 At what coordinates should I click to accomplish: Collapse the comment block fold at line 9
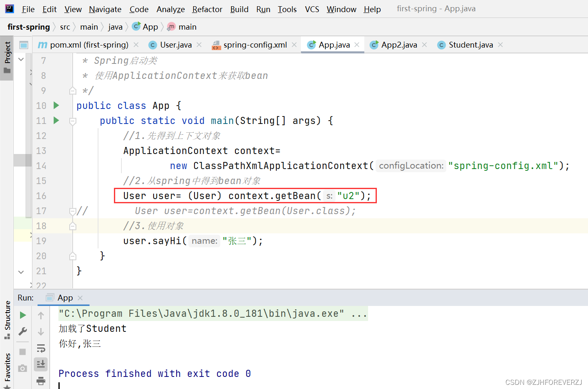pyautogui.click(x=73, y=91)
